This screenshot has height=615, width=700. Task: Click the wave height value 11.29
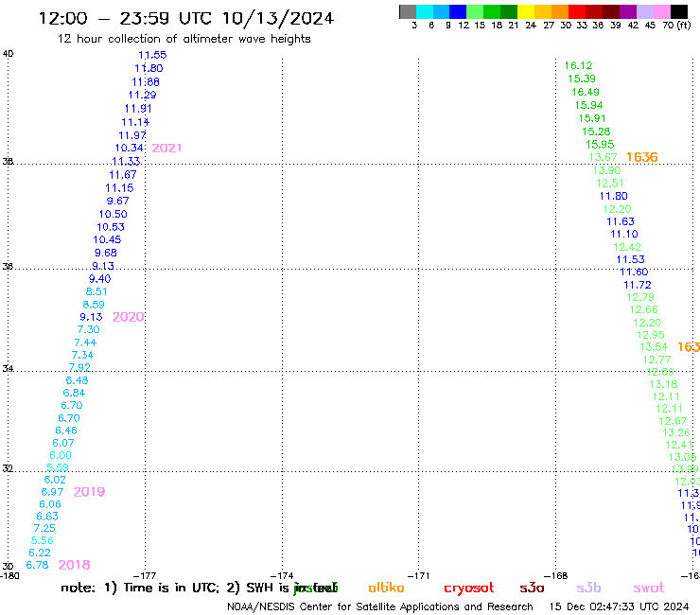coord(143,95)
